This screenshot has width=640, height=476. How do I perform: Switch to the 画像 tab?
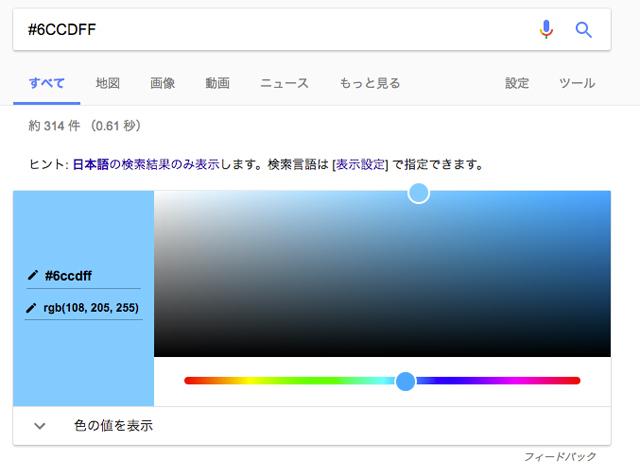[163, 83]
